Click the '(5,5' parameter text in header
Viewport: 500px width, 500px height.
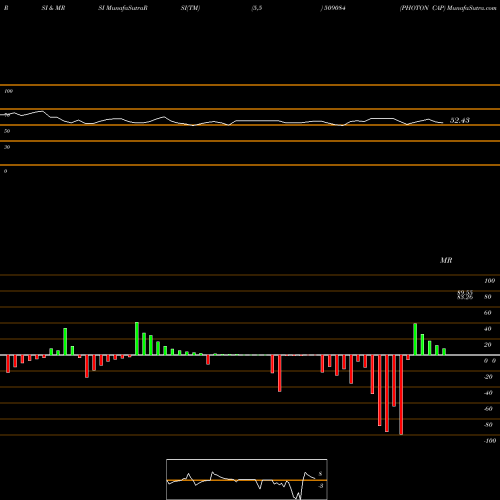257,8
